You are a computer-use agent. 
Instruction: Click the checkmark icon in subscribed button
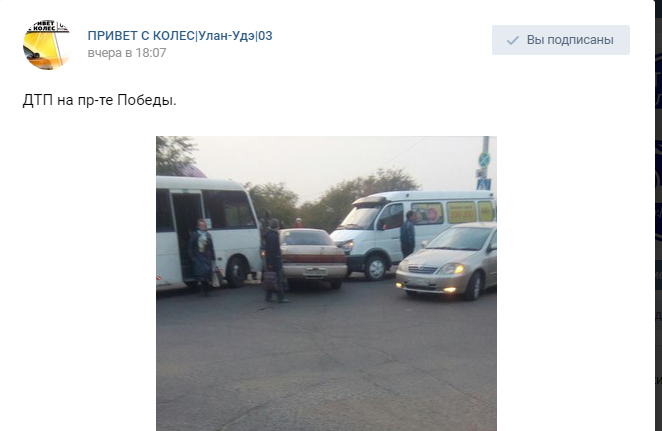513,40
